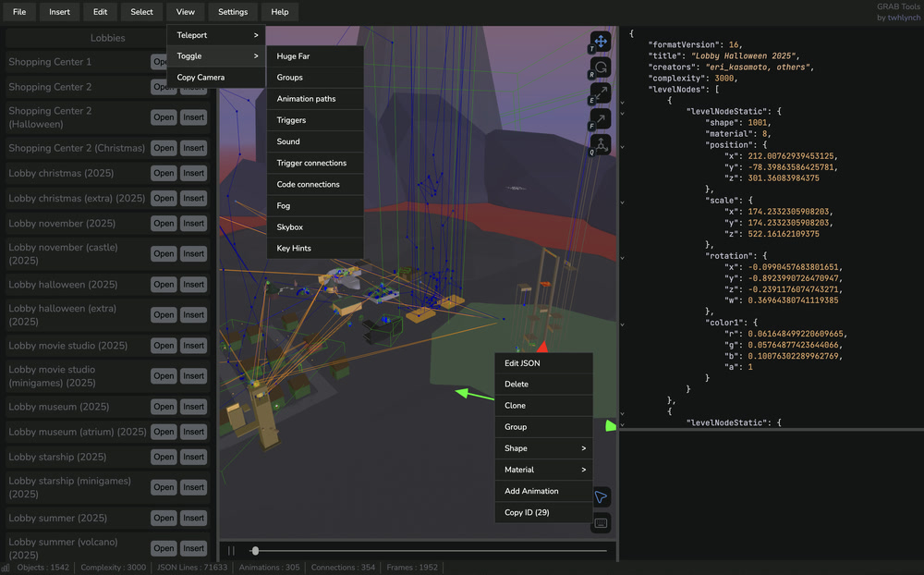
Task: Toggle the Skybox display
Action: click(288, 226)
